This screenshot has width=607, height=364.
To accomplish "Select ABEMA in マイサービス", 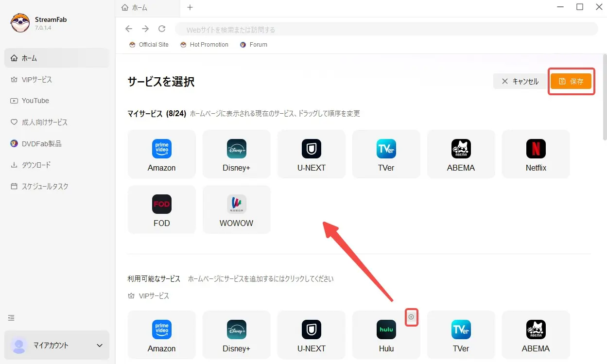I will coord(461,154).
